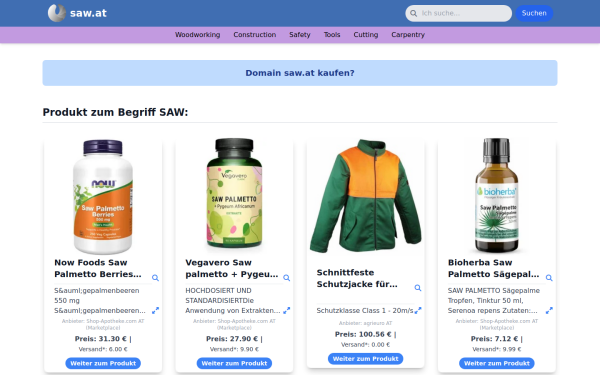Viewport: 600px width, 375px height.
Task: Weiter zum Produkt for Vegavero
Action: 234,363
